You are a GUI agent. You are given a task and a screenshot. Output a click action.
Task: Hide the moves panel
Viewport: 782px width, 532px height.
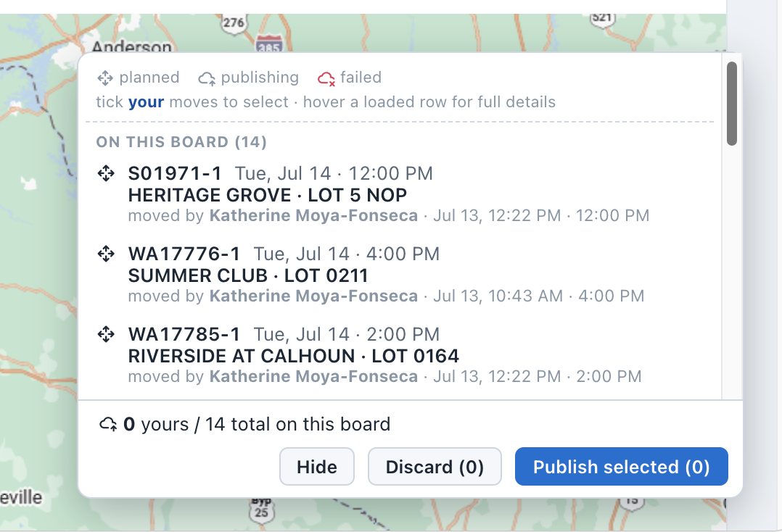(x=317, y=467)
